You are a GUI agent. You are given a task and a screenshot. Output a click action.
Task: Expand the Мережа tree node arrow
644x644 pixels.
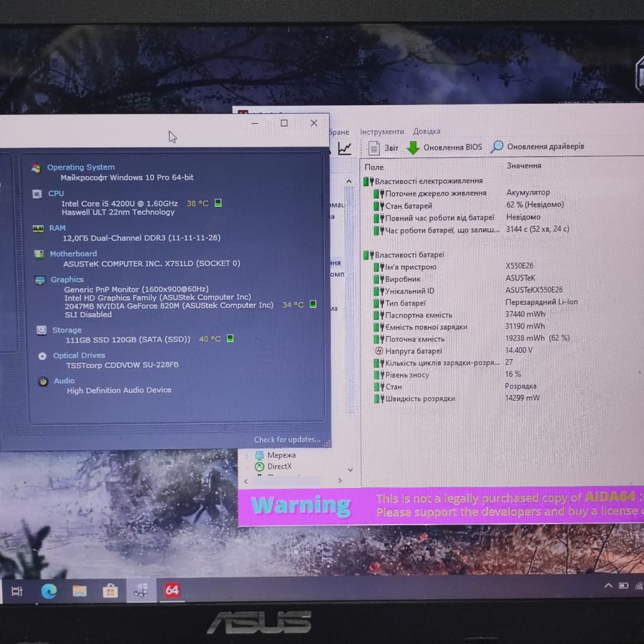coord(247,456)
